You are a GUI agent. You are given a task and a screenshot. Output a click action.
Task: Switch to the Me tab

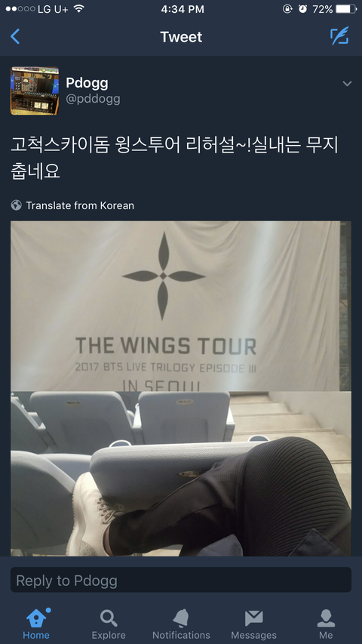click(x=326, y=624)
